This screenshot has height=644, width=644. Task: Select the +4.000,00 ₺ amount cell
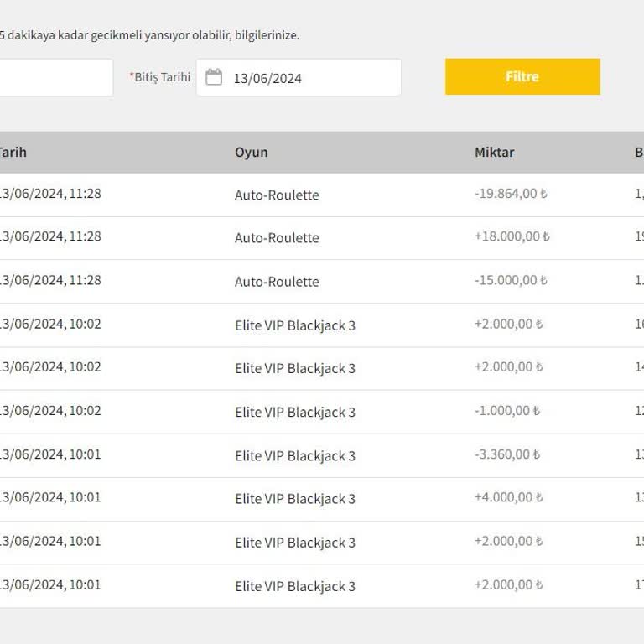(508, 498)
